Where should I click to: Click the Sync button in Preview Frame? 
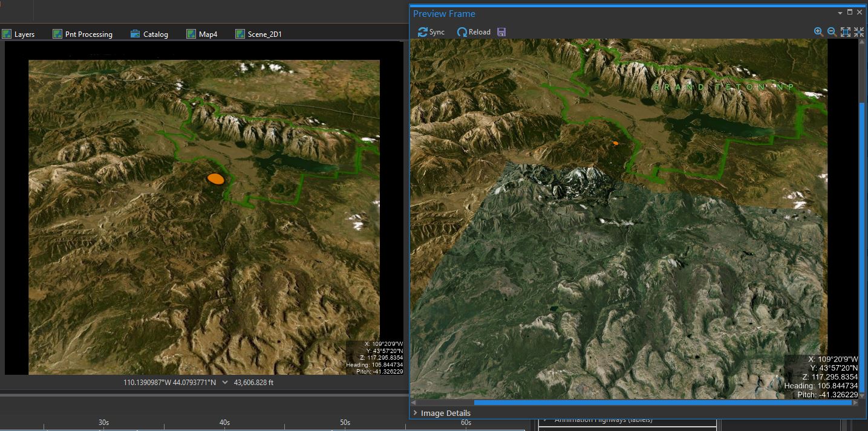pyautogui.click(x=431, y=32)
